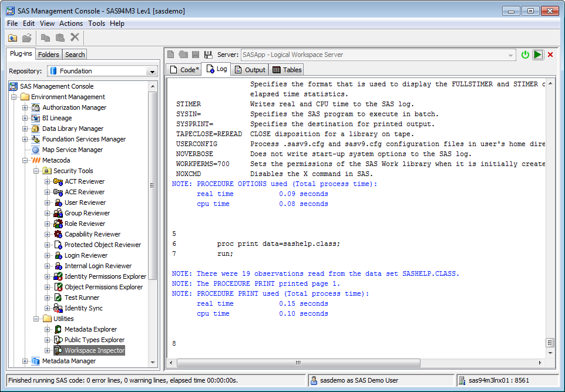Open the View menu

click(47, 23)
